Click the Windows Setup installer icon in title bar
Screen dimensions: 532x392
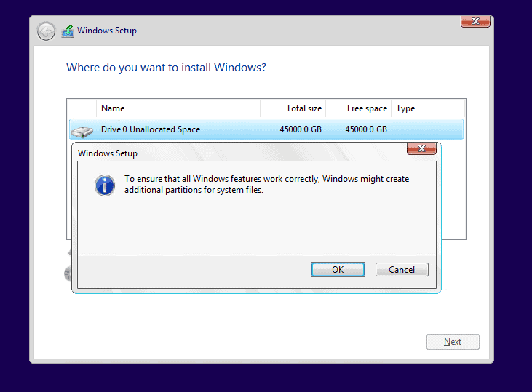(x=68, y=31)
